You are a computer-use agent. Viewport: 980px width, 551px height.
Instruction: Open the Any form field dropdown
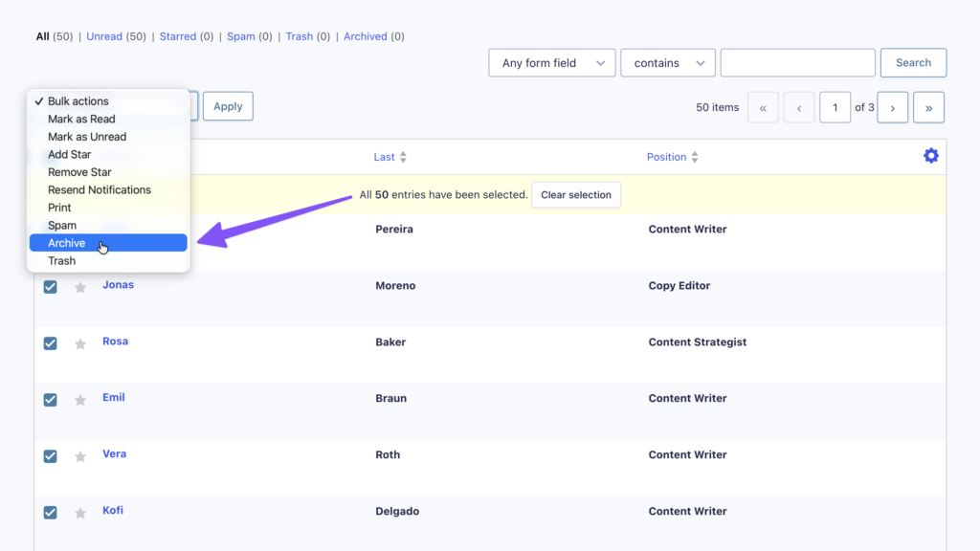pyautogui.click(x=552, y=63)
